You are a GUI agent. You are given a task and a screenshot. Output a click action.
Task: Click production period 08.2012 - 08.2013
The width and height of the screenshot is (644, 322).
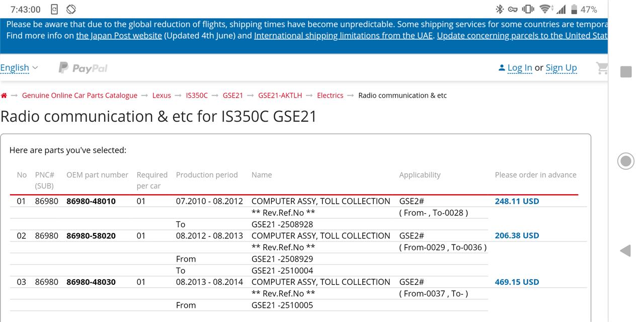[x=209, y=235]
